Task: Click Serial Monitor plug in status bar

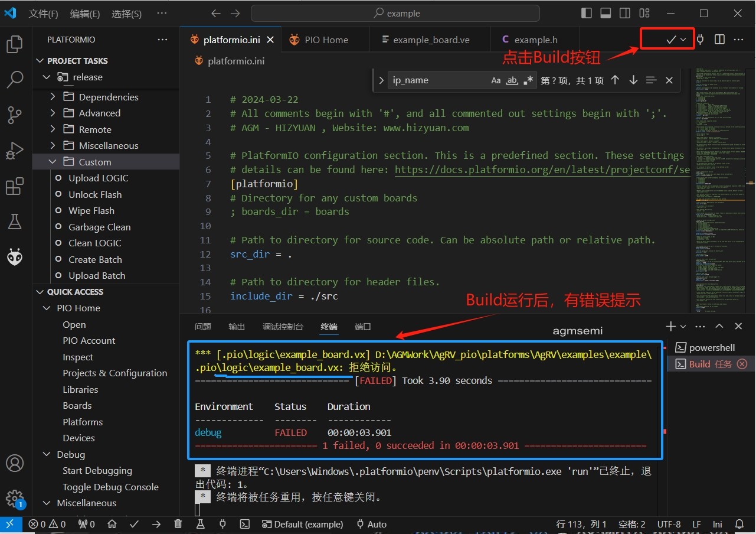Action: point(222,524)
